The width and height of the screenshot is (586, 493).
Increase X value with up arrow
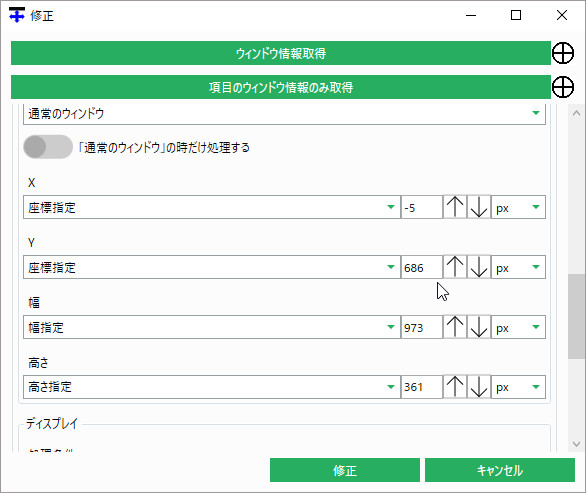455,207
